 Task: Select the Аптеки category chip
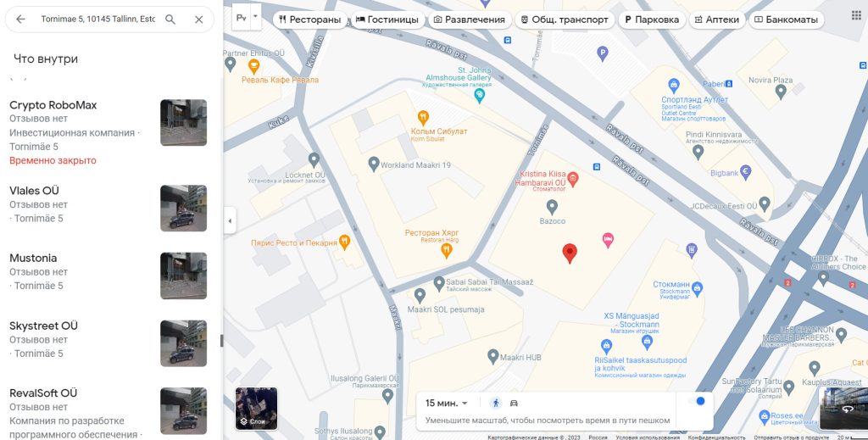pyautogui.click(x=717, y=19)
